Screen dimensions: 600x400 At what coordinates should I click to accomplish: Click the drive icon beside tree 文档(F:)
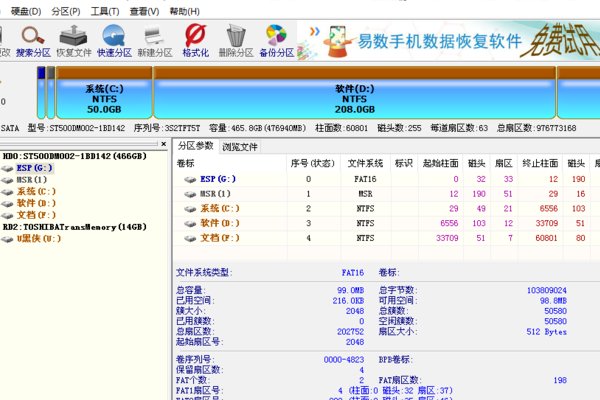7,216
